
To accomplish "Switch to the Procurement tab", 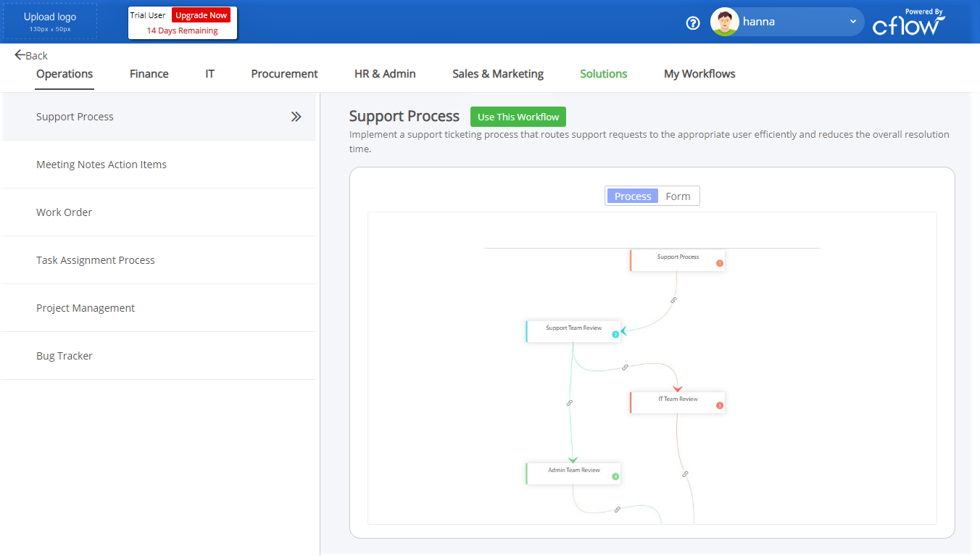I will pos(284,74).
